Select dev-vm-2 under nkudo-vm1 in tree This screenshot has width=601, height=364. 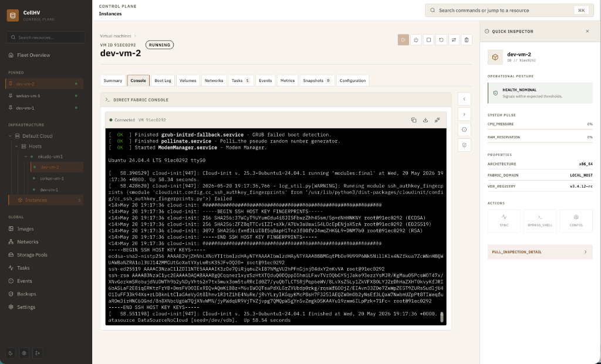point(57,167)
